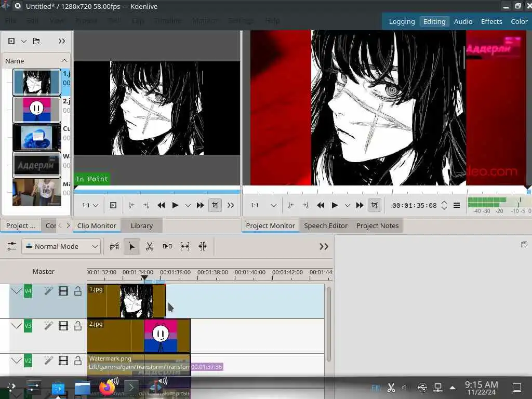The height and width of the screenshot is (399, 532).
Task: Collapse track V4 with its chevron
Action: pyautogui.click(x=16, y=291)
